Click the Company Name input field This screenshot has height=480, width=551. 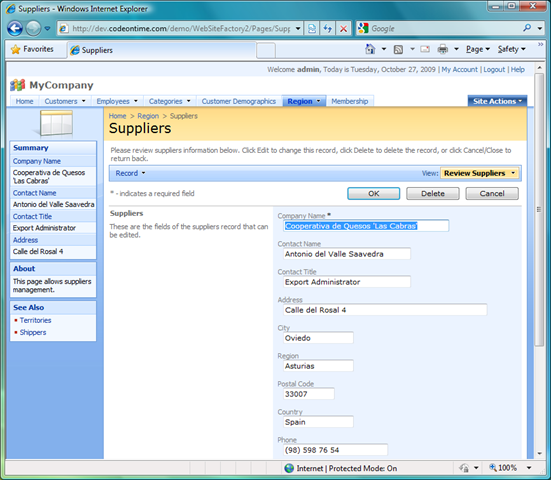(366, 226)
